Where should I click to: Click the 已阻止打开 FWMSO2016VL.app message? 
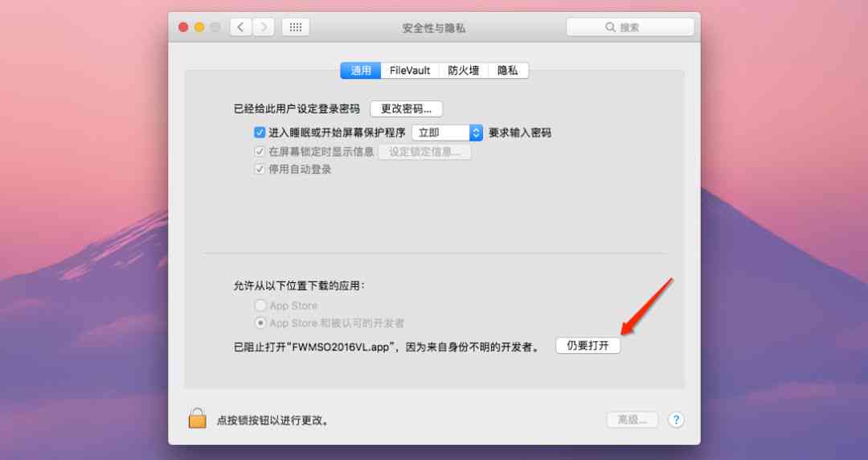click(387, 347)
